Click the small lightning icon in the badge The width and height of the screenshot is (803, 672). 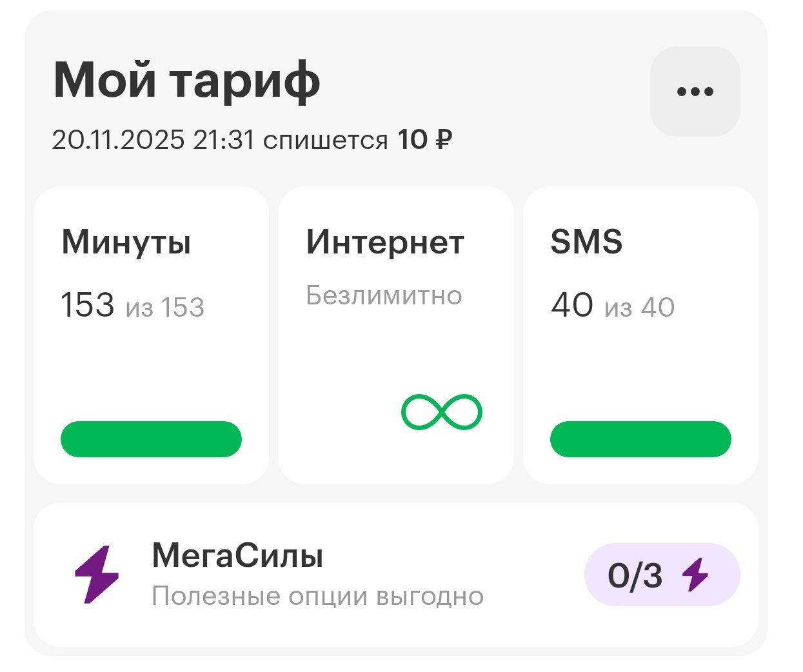pos(696,575)
